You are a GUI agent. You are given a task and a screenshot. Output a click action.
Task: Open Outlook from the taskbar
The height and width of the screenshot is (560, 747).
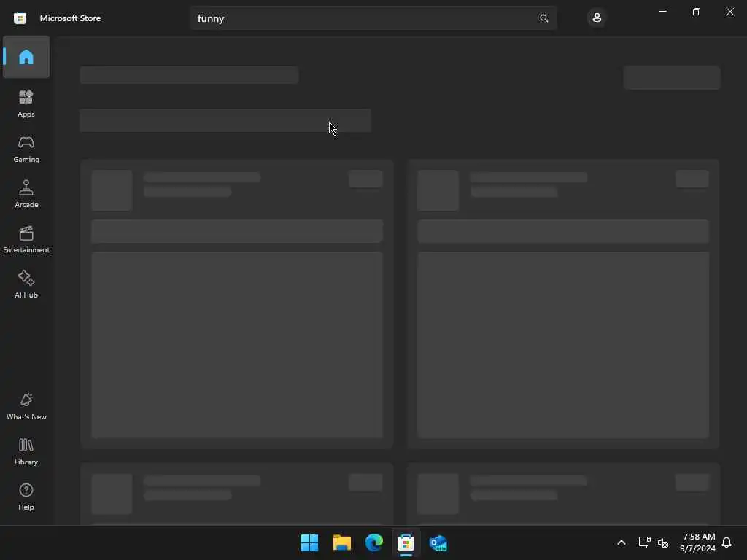click(438, 542)
